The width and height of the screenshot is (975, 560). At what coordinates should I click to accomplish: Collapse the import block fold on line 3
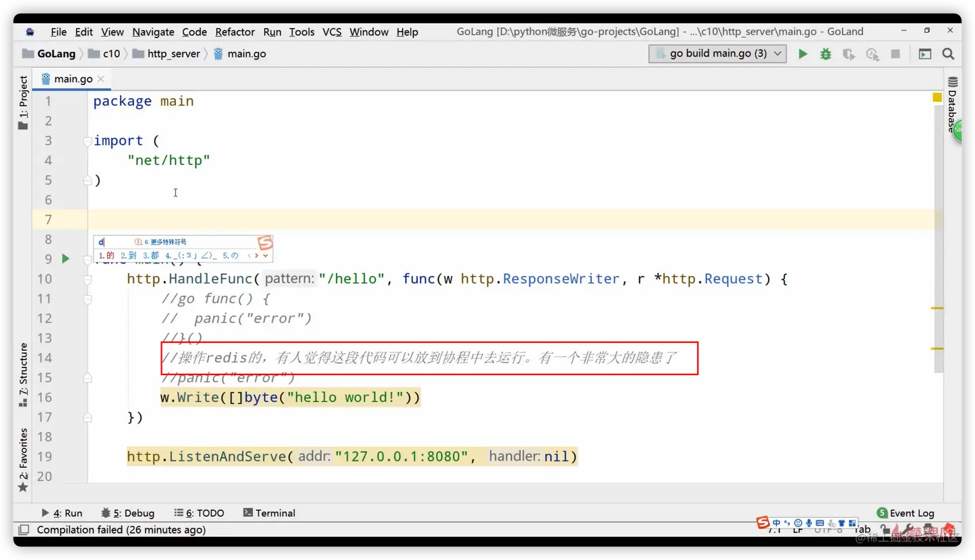(87, 141)
